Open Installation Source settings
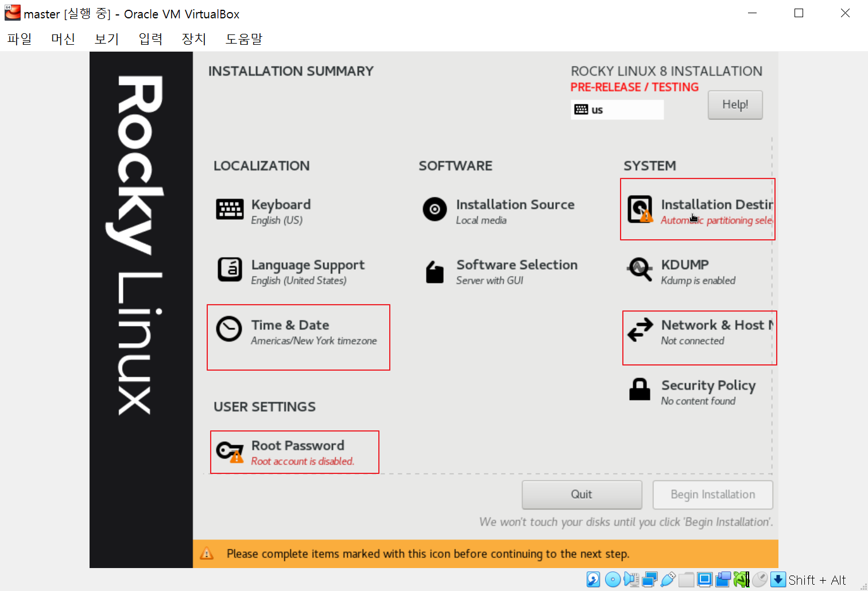Screen dimensions: 868x591 [x=498, y=211]
